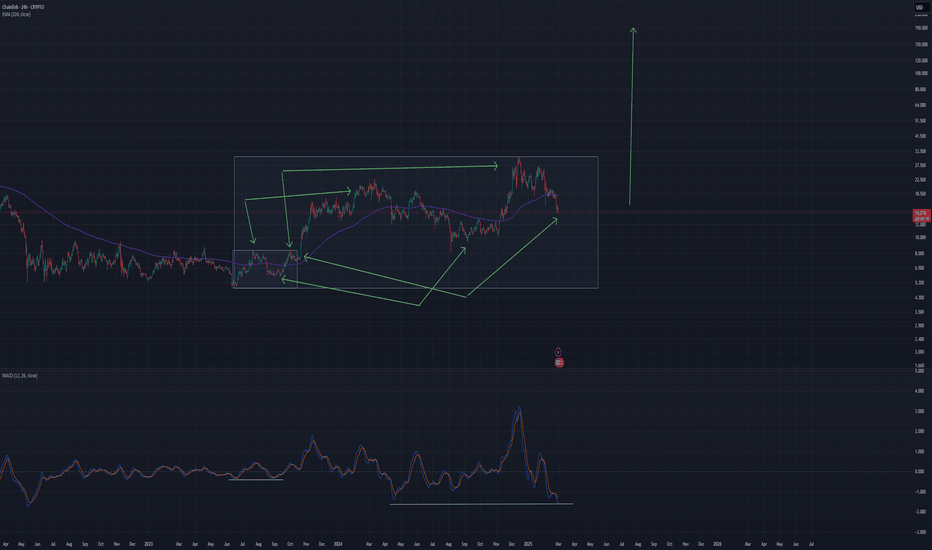The image size is (932, 550).
Task: Click the 51.500 price axis label
Action: pos(921,121)
